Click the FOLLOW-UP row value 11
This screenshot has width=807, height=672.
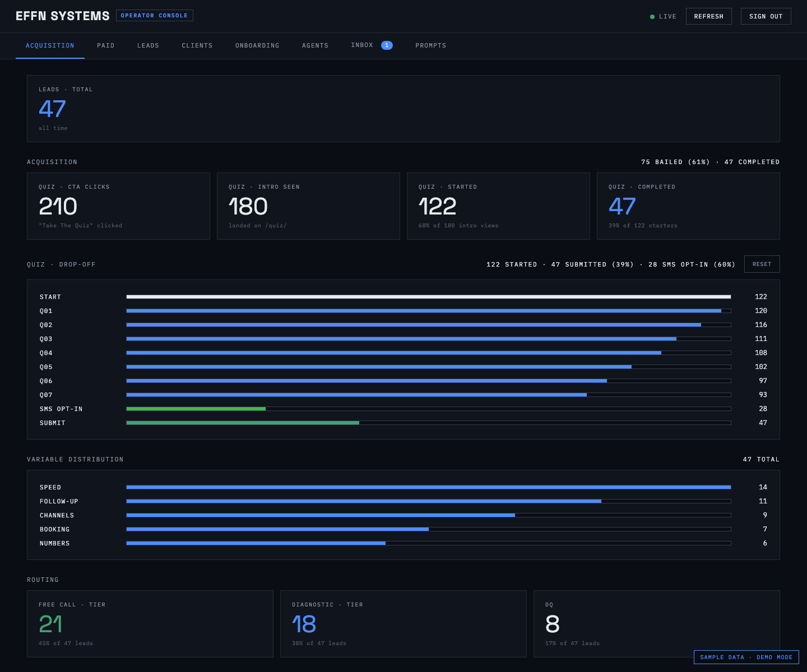[763, 501]
